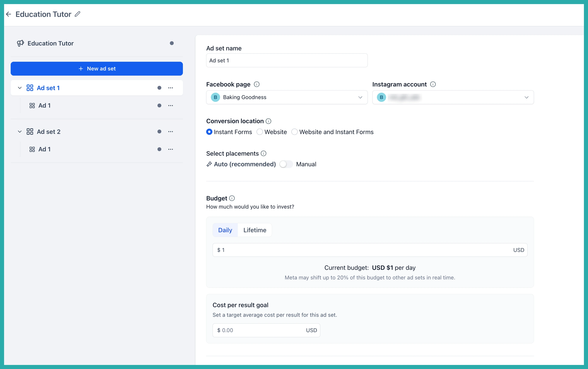The height and width of the screenshot is (369, 588).
Task: Select Education Tutor campaign in sidebar
Action: click(x=51, y=43)
